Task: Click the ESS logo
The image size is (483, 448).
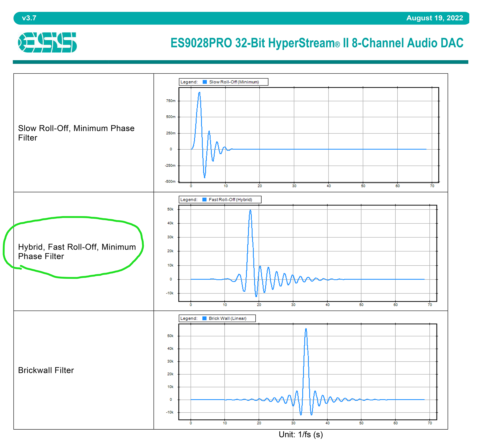Action: [x=47, y=42]
